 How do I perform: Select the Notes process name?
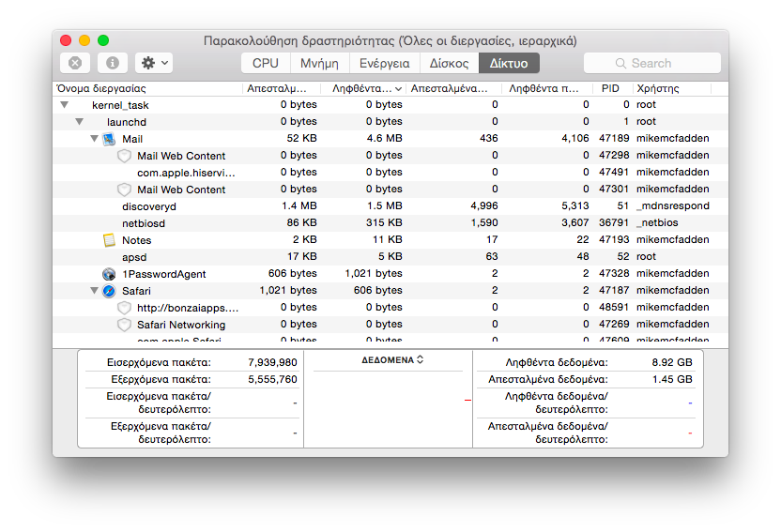[136, 240]
